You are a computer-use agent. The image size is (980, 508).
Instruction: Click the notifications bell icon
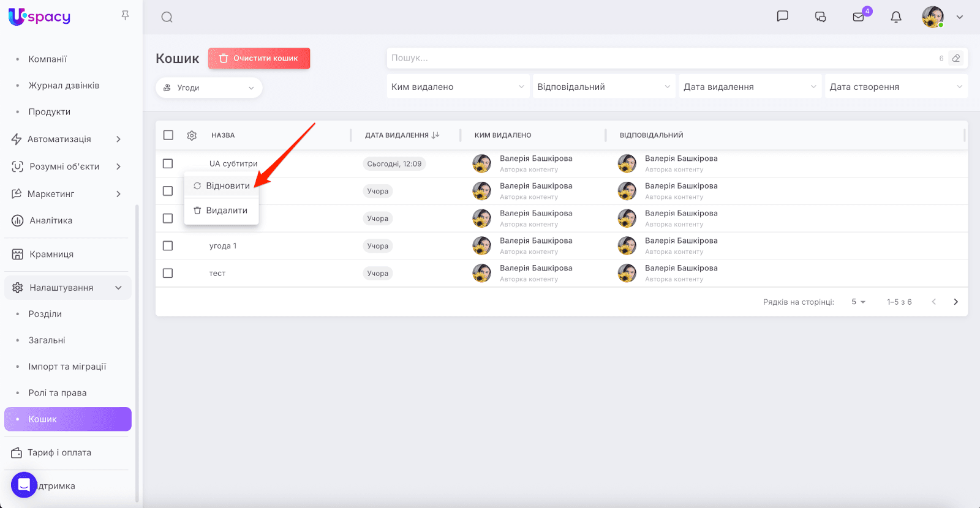(x=896, y=17)
